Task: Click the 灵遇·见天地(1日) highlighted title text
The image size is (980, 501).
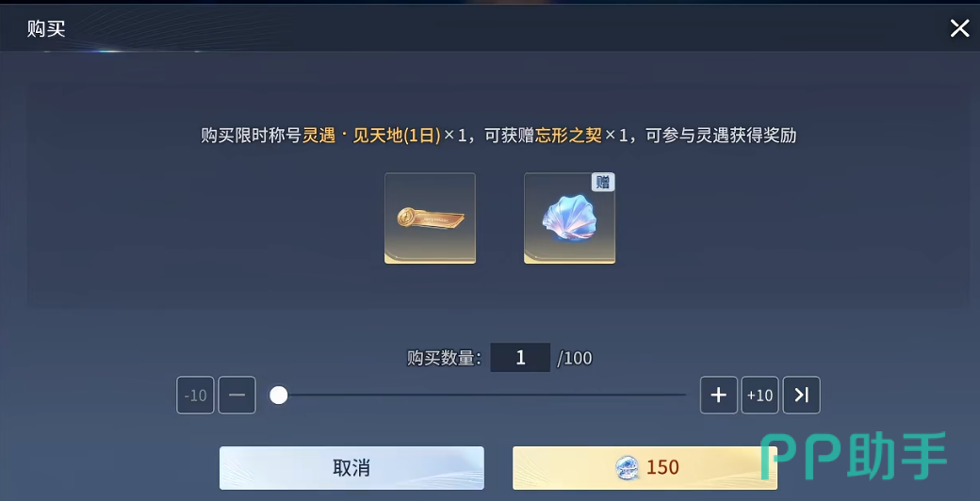Action: (372, 137)
